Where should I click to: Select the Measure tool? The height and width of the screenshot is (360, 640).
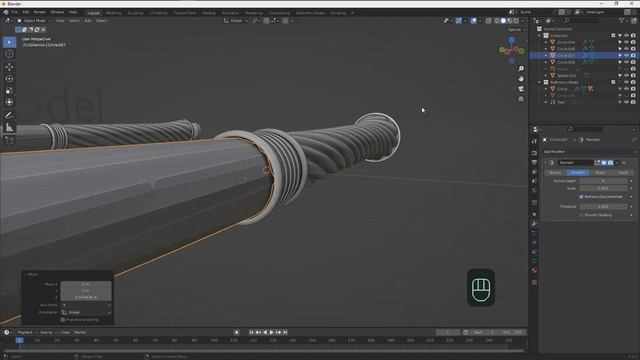(9, 127)
